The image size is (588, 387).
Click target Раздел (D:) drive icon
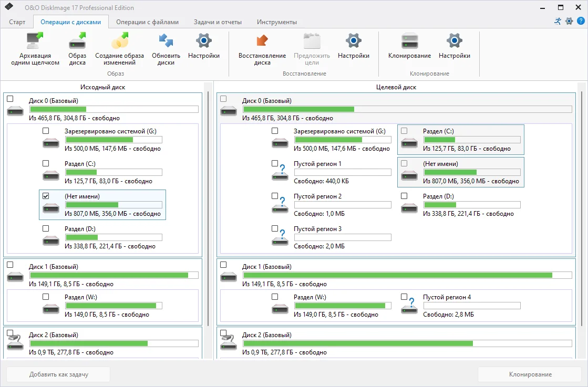(409, 208)
